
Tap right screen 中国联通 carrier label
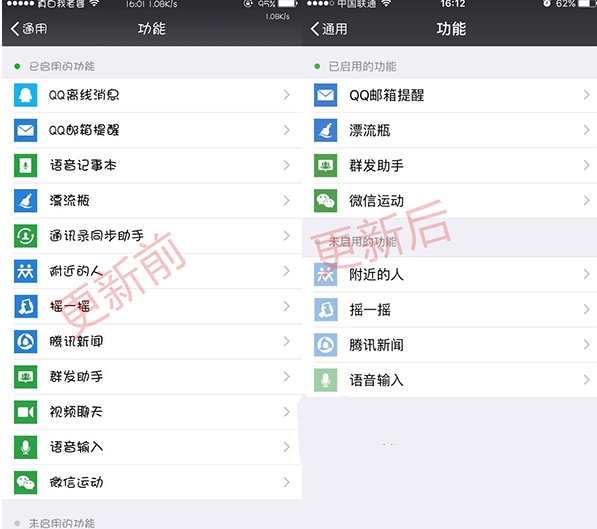coord(357,4)
